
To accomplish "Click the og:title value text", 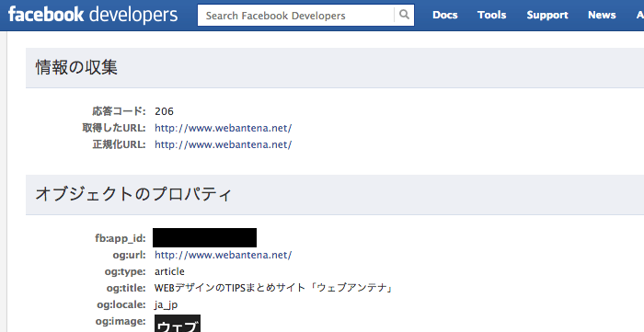I will coord(274,288).
